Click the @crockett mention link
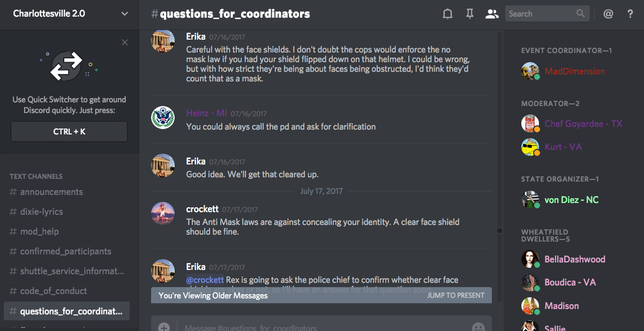This screenshot has height=331, width=644. point(205,280)
